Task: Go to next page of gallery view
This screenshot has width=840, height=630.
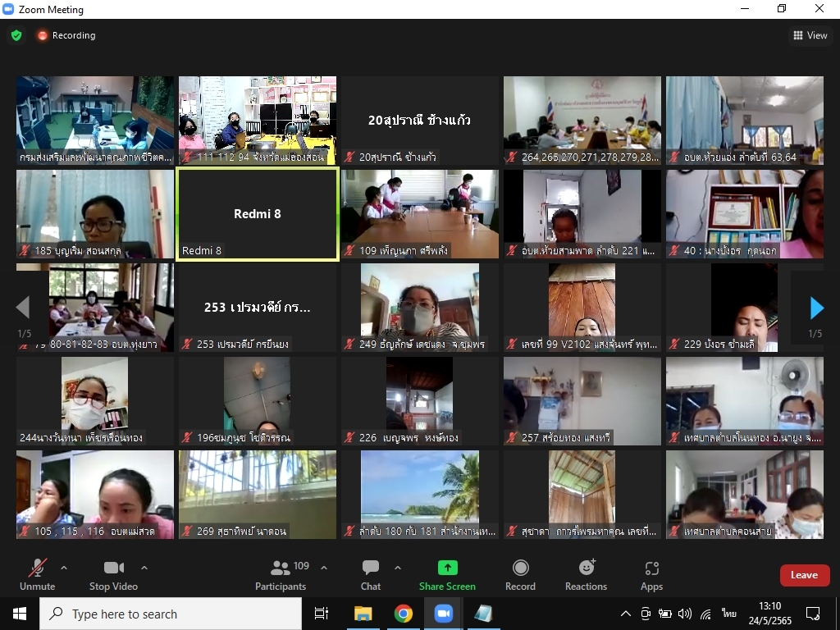Action: click(816, 308)
